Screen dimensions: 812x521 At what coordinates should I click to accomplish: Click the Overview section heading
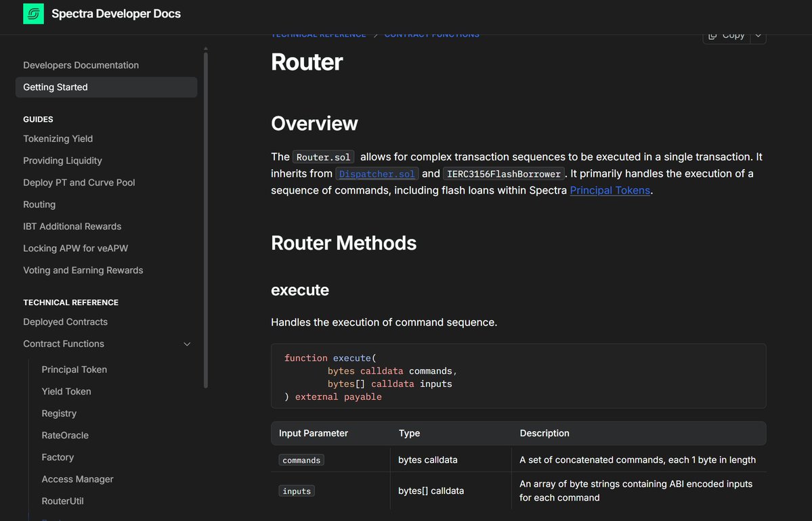point(314,124)
